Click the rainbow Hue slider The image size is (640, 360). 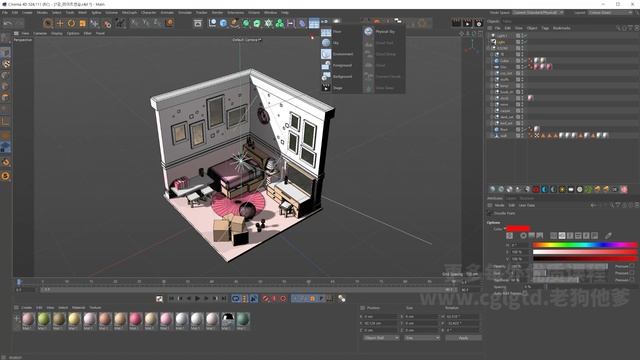pos(584,245)
